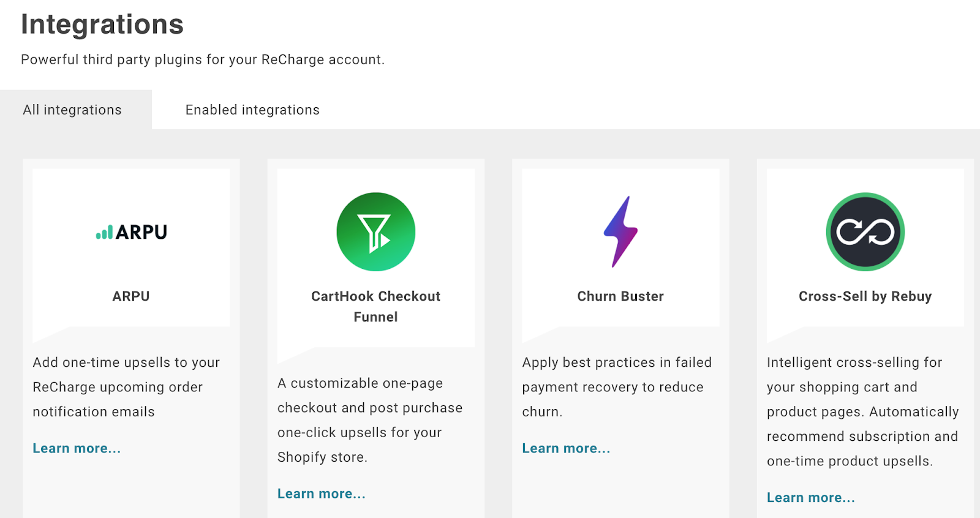Click the ARPU logo icon
Viewport: 980px width, 518px height.
[x=131, y=232]
